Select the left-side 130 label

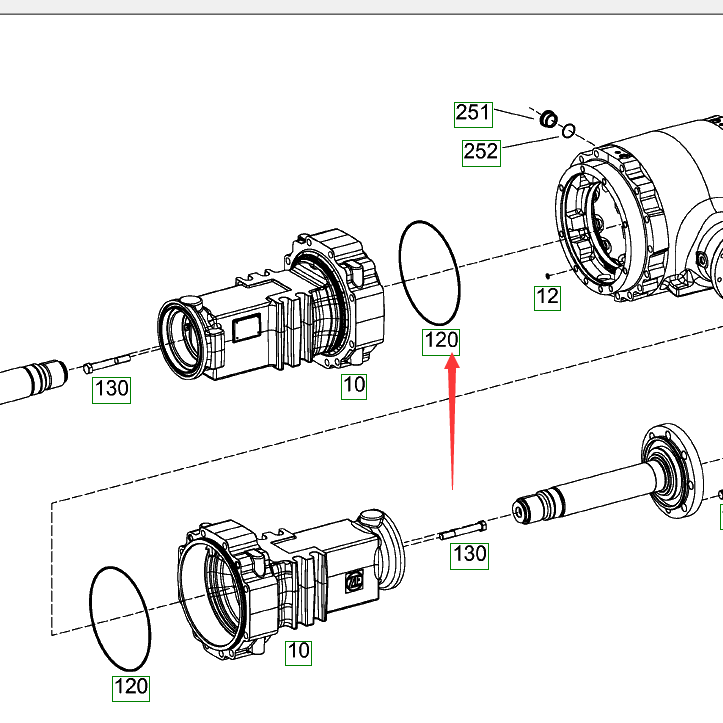click(x=111, y=389)
